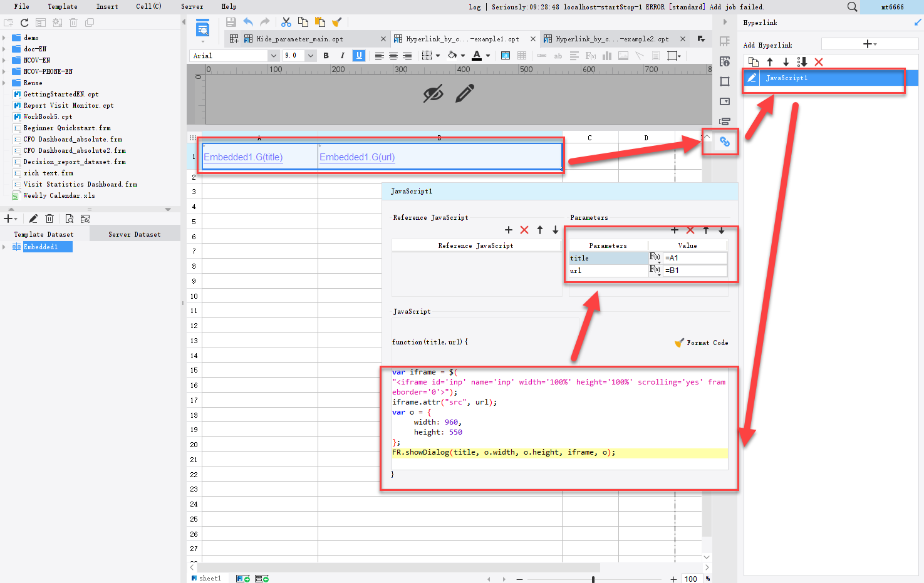Toggle italic formatting

[342, 56]
